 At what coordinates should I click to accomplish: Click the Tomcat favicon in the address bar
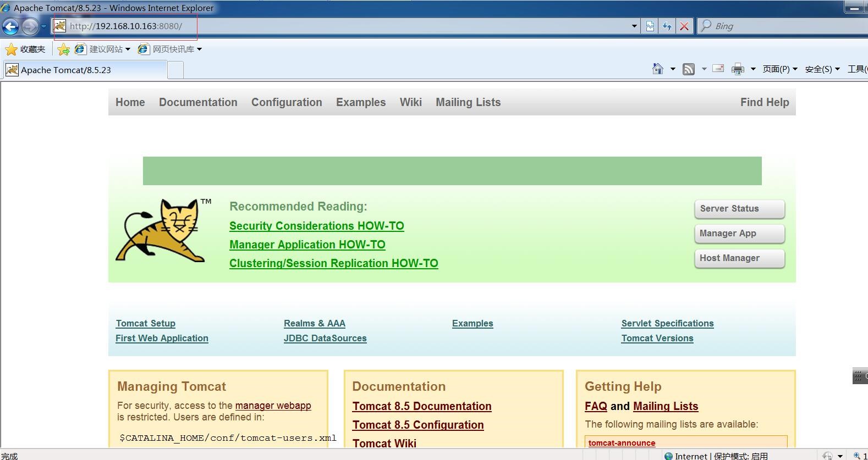click(x=59, y=26)
